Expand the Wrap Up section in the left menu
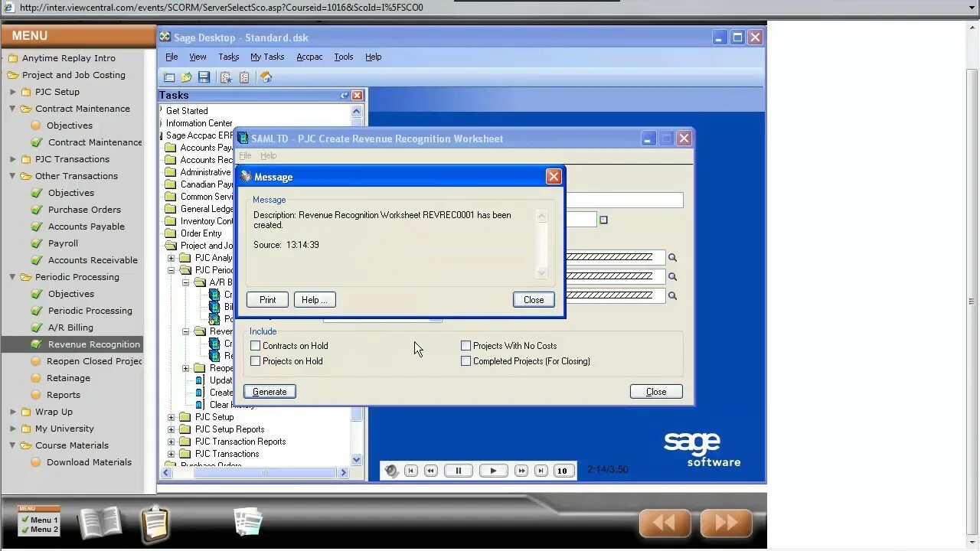Viewport: 980px width, 551px height. tap(13, 412)
